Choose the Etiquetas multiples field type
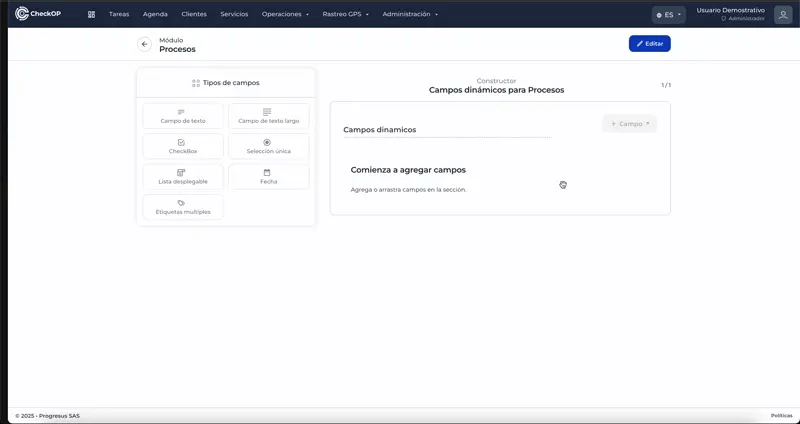800x424 pixels. 183,207
